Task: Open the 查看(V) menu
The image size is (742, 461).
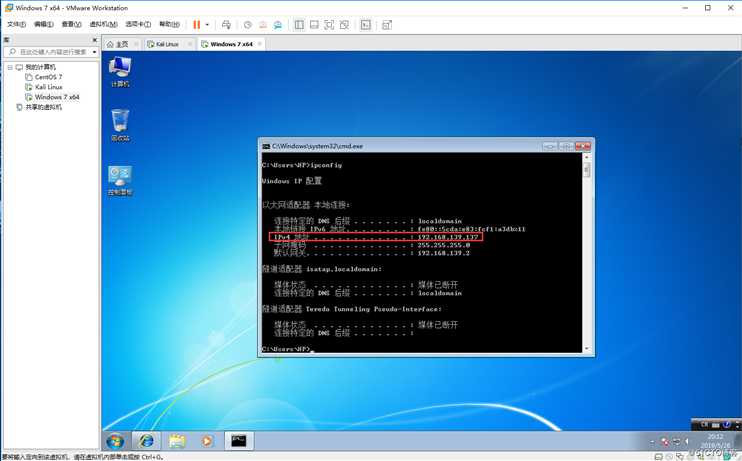Action: [71, 24]
